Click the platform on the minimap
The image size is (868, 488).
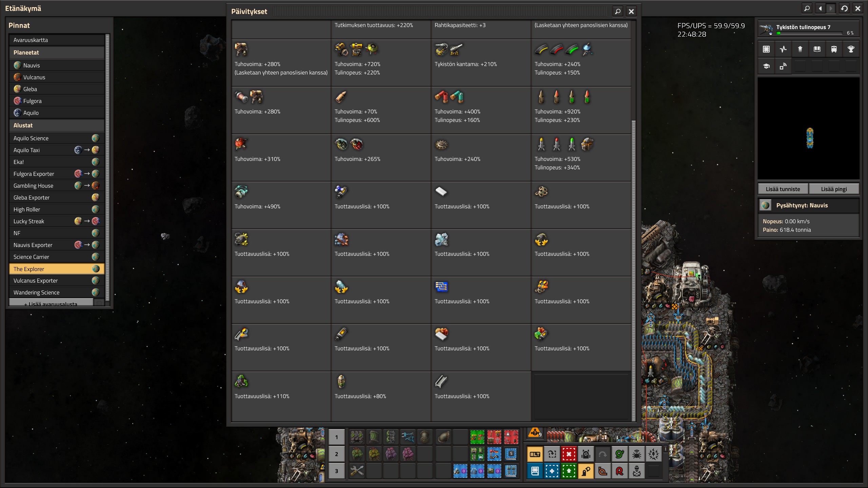click(x=810, y=138)
